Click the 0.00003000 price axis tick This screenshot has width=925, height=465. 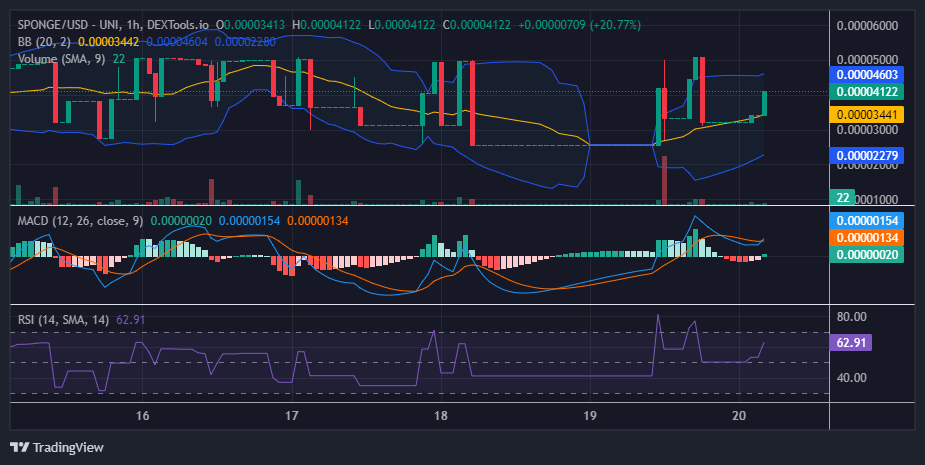point(867,130)
